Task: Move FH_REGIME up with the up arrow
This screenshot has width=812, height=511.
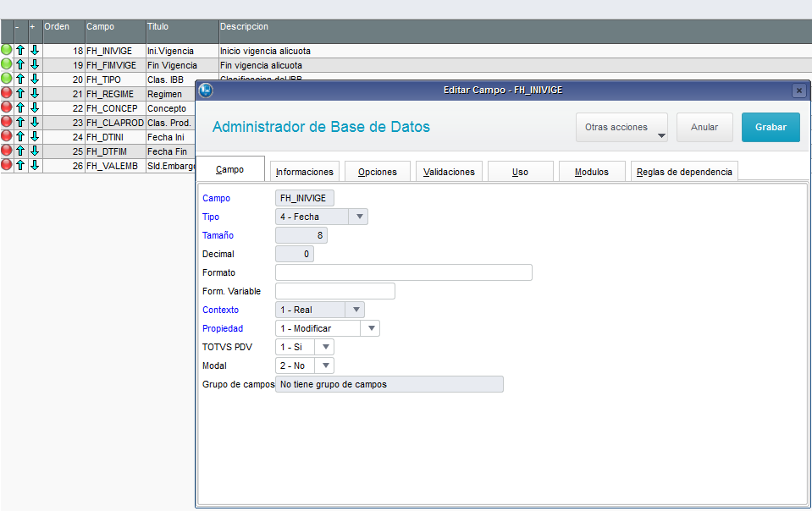Action: pos(20,94)
